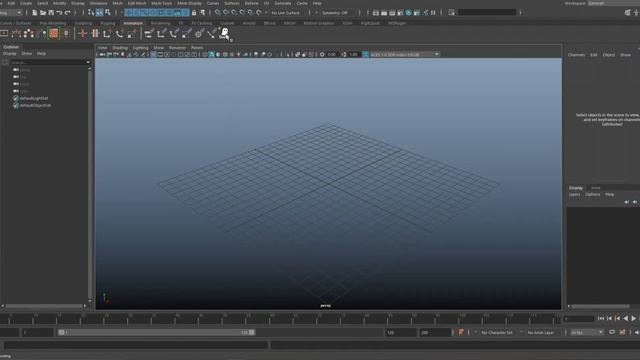Open the Deform menu
This screenshot has height=360, width=640.
(x=251, y=3)
